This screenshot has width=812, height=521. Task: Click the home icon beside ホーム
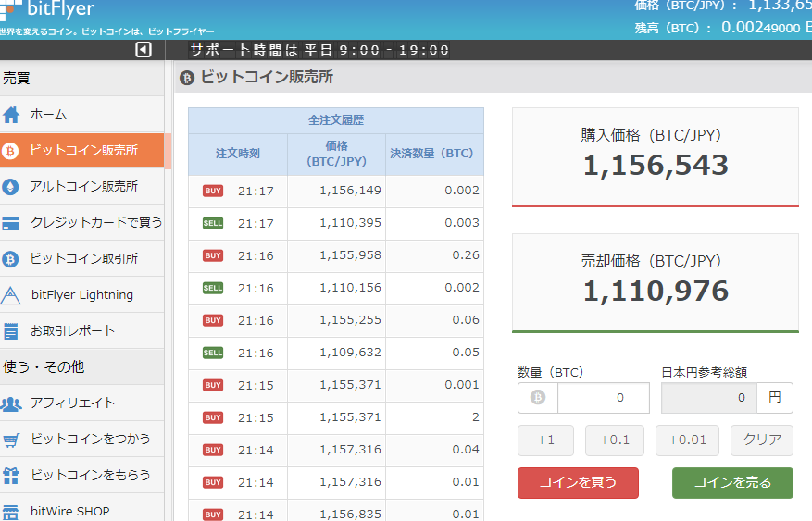11,115
